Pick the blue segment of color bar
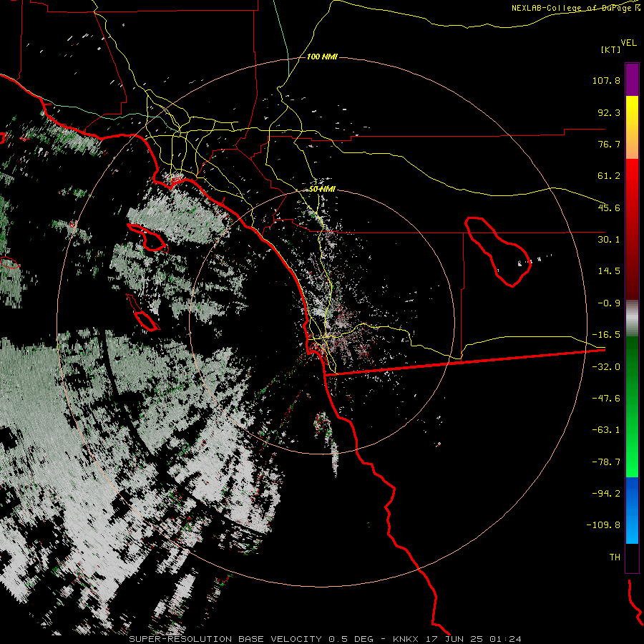 pos(632,510)
